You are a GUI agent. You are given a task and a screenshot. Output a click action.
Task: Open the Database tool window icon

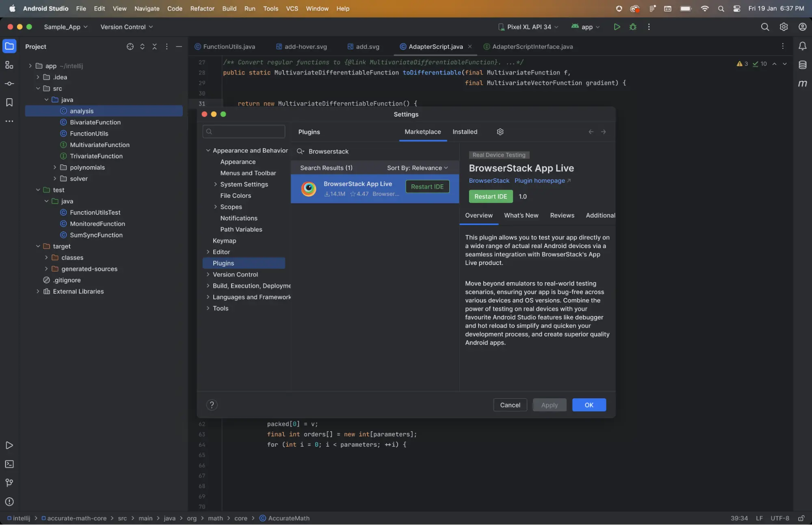tap(802, 65)
